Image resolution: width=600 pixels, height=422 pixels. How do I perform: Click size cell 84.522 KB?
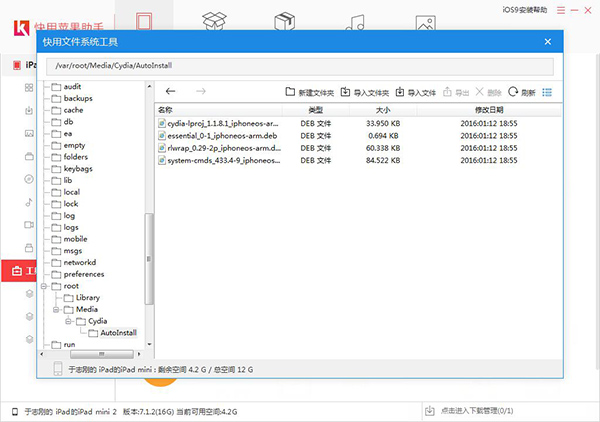pos(383,160)
